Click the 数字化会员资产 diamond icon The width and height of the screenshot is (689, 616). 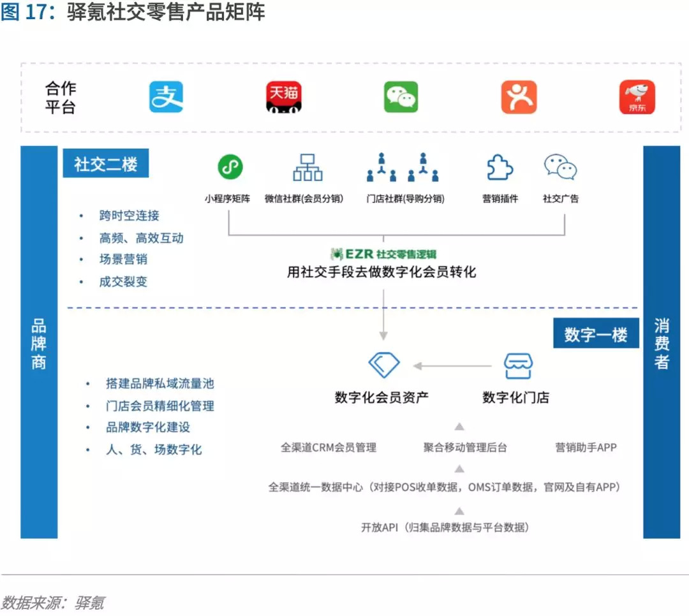(383, 365)
